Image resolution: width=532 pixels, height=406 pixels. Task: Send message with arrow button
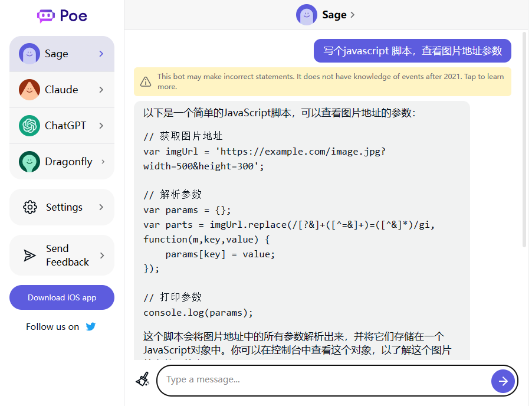(503, 381)
